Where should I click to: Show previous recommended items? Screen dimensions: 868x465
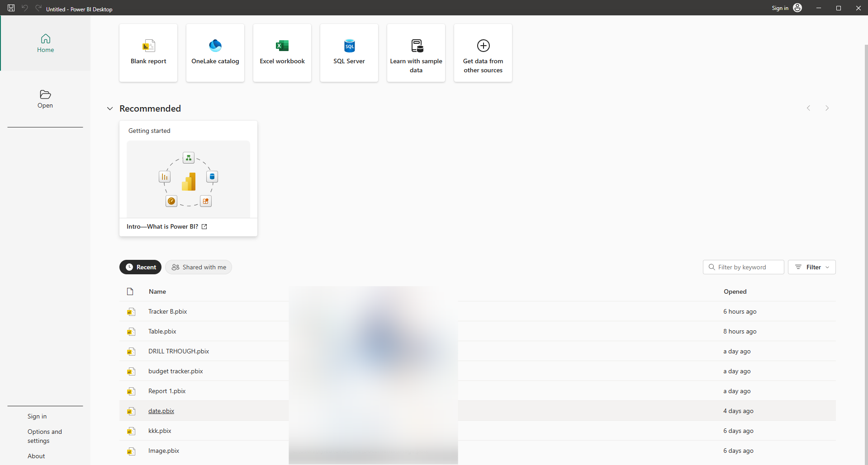click(x=808, y=108)
